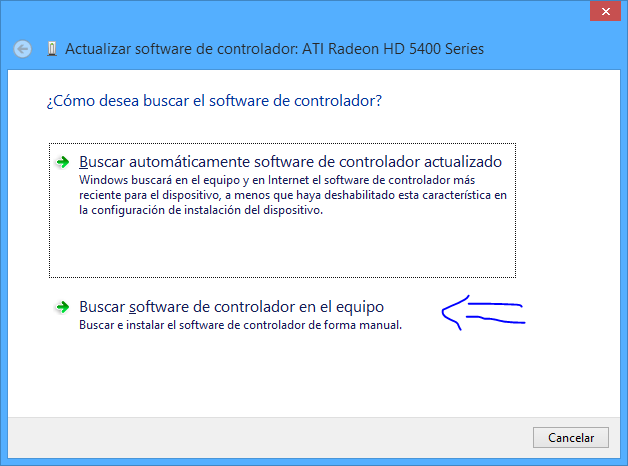Click the blank white area below the manual option
Screen dimensions: 628x466
[x=314, y=374]
